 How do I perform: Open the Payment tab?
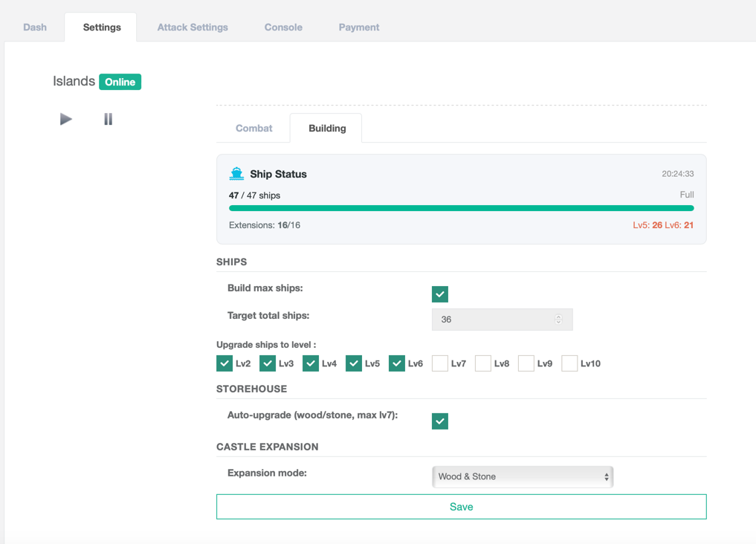point(359,27)
